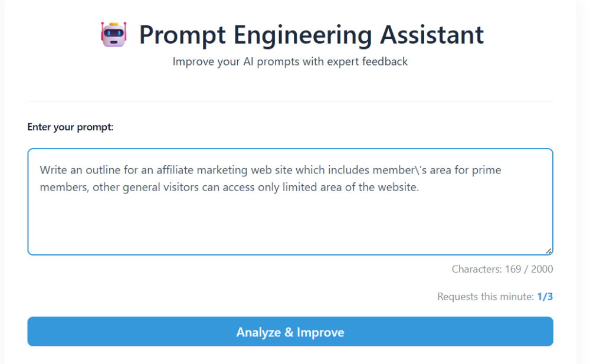This screenshot has width=590, height=364.
Task: Select the Characters: 169 / 2000 counter text
Action: tap(503, 269)
